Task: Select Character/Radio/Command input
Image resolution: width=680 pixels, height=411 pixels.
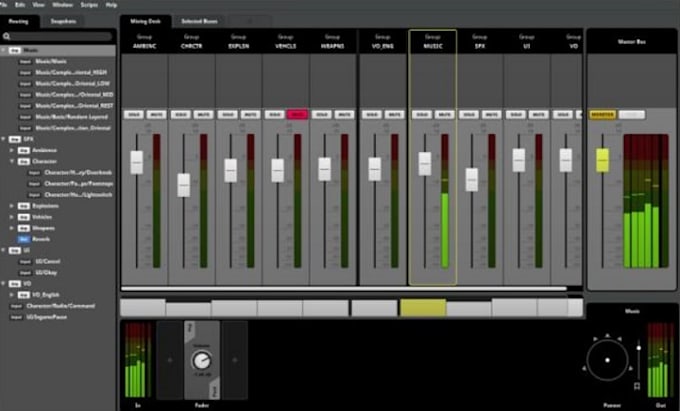Action: click(61, 306)
